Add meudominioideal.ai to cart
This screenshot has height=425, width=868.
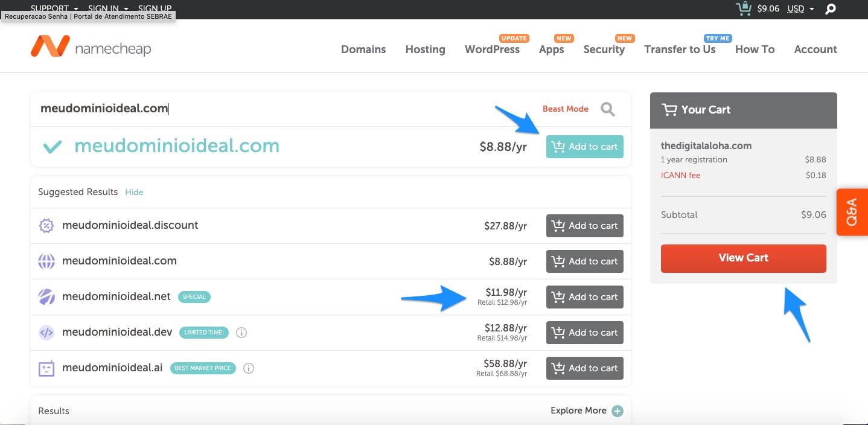(585, 368)
